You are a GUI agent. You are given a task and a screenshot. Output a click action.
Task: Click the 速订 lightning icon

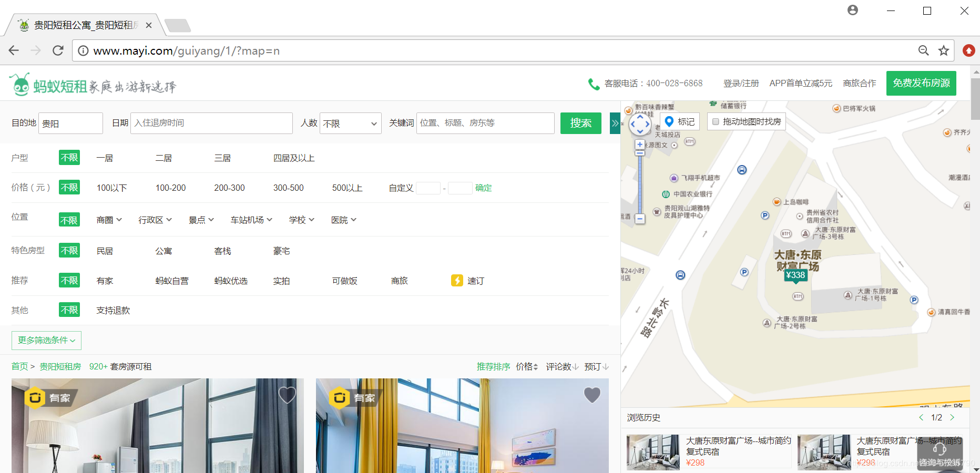click(457, 280)
